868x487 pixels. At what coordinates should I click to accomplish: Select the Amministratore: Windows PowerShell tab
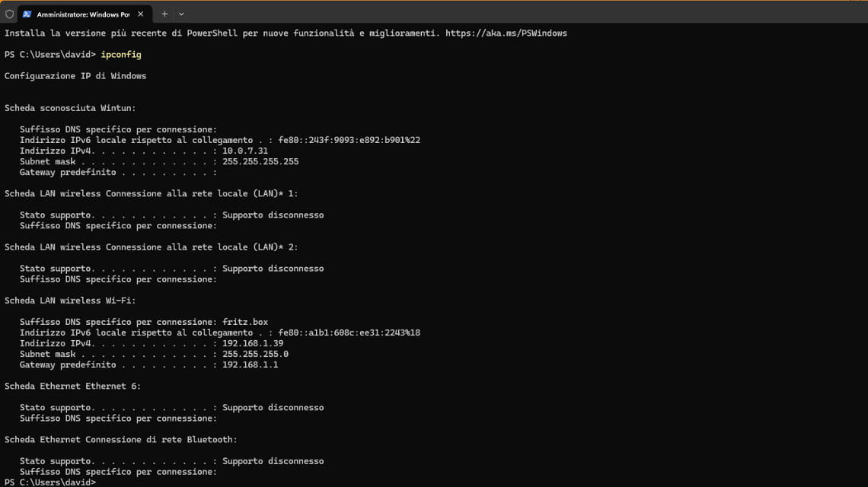pyautogui.click(x=83, y=14)
